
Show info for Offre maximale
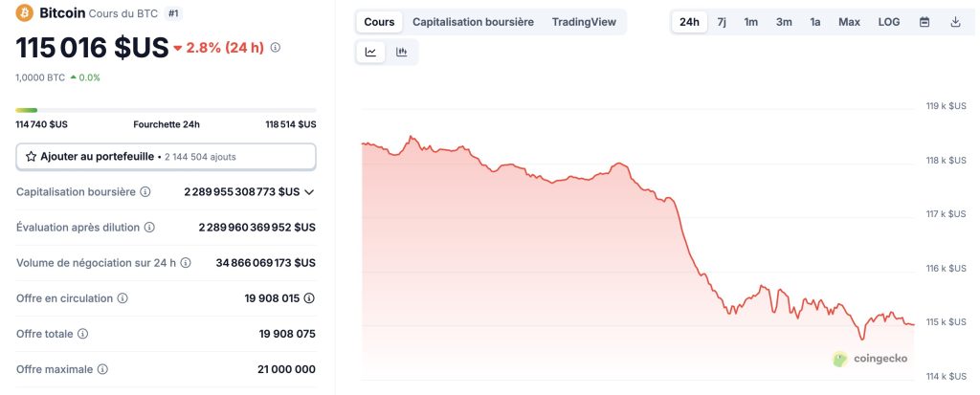(x=102, y=369)
